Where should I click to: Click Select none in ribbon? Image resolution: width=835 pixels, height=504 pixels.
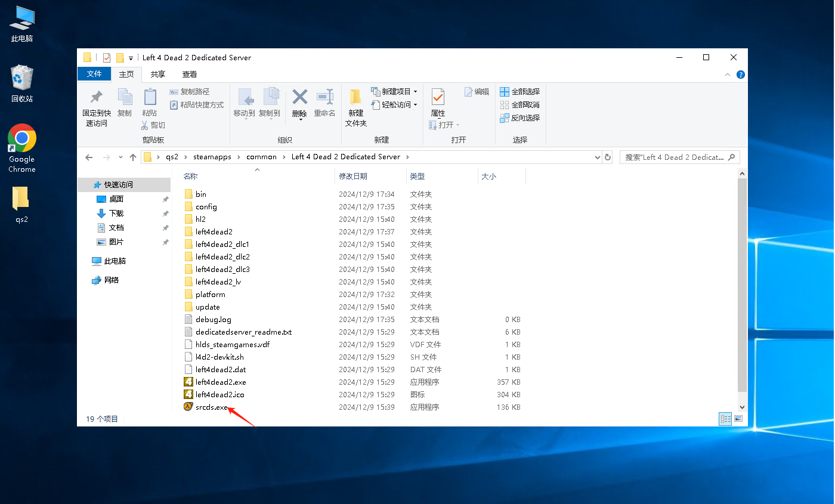point(519,105)
